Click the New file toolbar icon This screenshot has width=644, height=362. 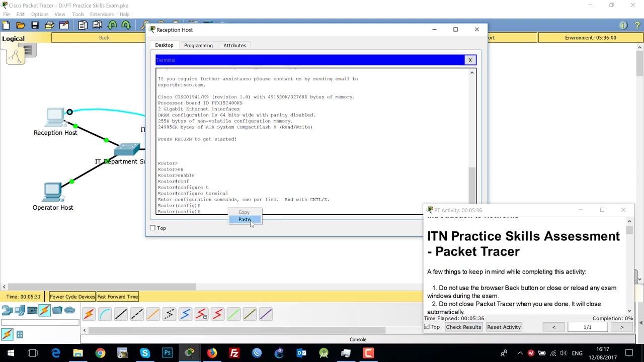[x=7, y=25]
